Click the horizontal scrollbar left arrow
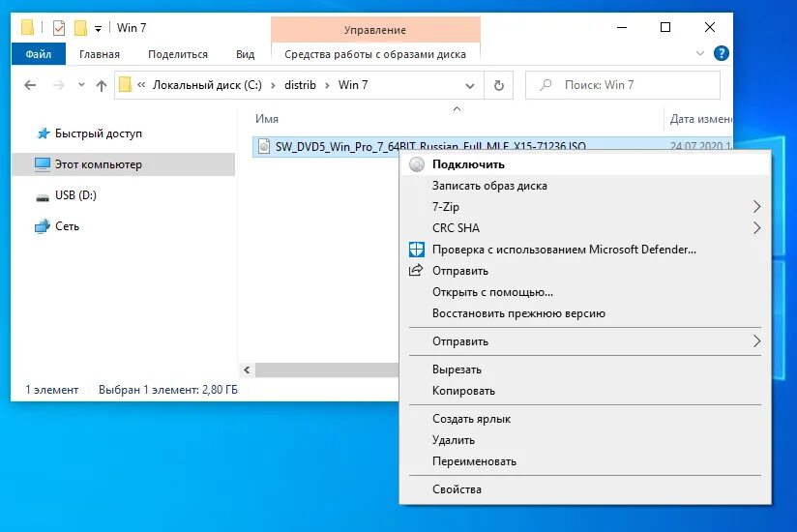 (247, 369)
